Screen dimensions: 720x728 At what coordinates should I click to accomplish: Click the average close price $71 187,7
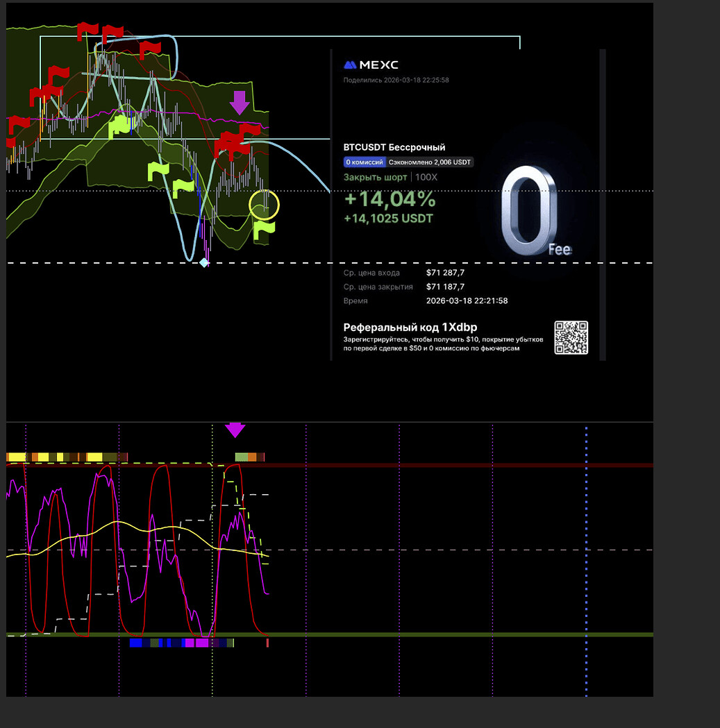(x=445, y=287)
